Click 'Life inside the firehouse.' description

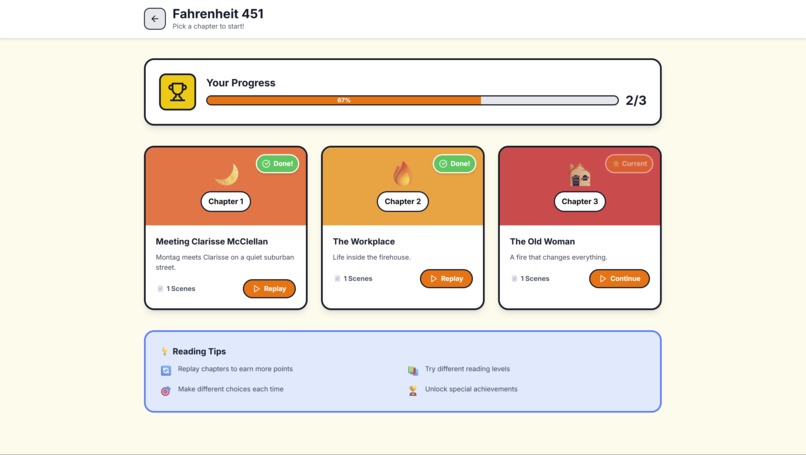point(372,257)
